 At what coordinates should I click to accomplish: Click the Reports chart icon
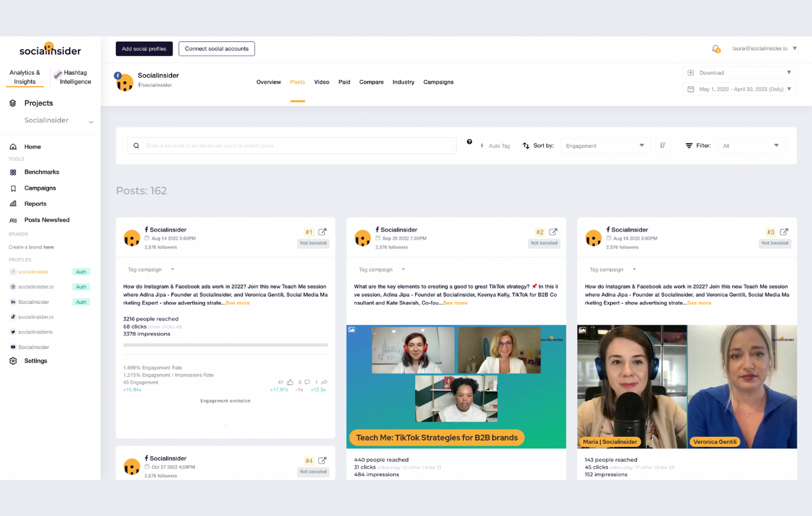tap(13, 204)
